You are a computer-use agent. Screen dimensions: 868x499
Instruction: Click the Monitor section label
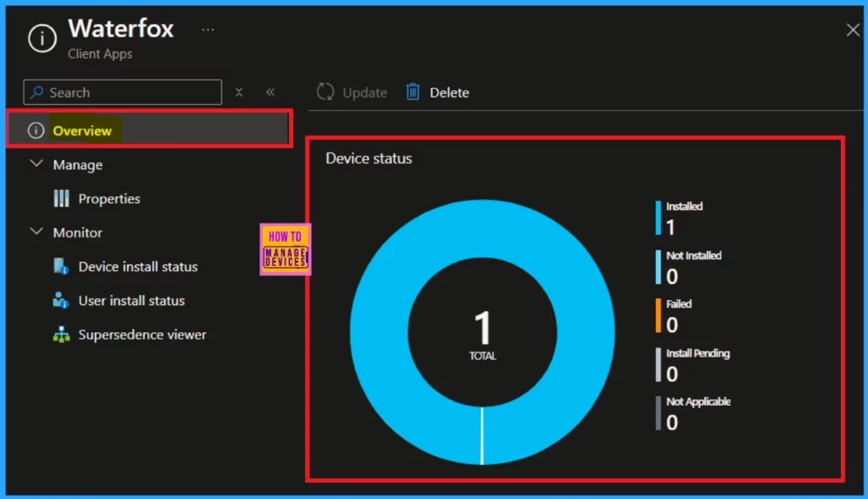pos(77,233)
